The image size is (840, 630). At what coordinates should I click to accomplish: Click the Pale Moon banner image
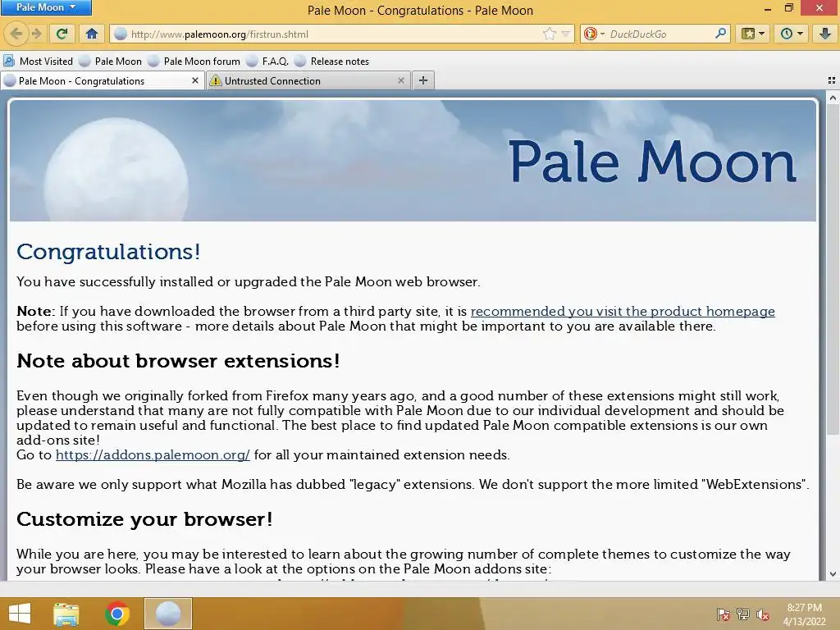(413, 161)
